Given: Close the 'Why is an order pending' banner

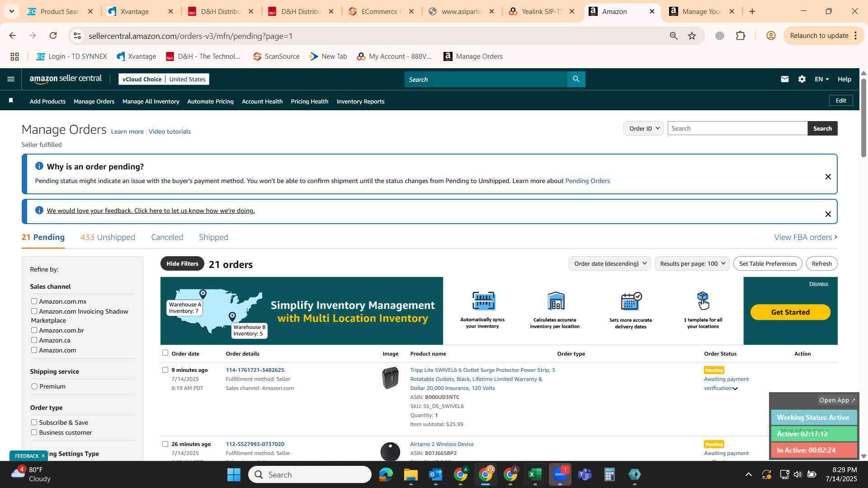Looking at the screenshot, I should tap(828, 177).
